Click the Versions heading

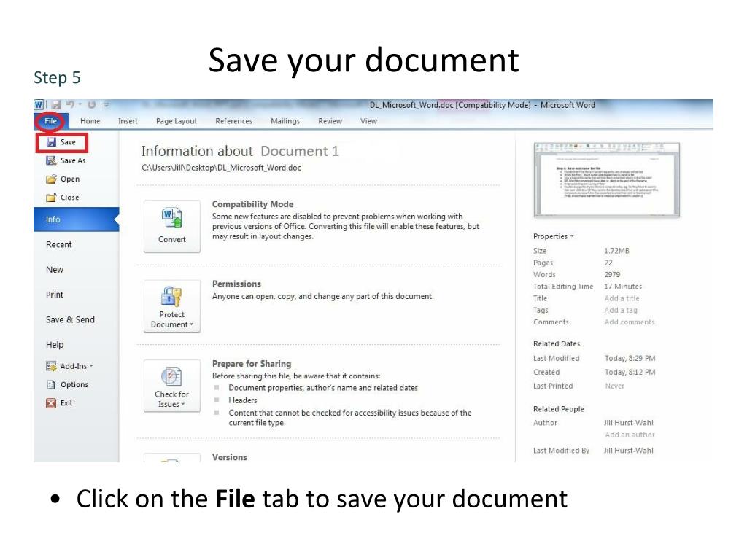tap(230, 457)
